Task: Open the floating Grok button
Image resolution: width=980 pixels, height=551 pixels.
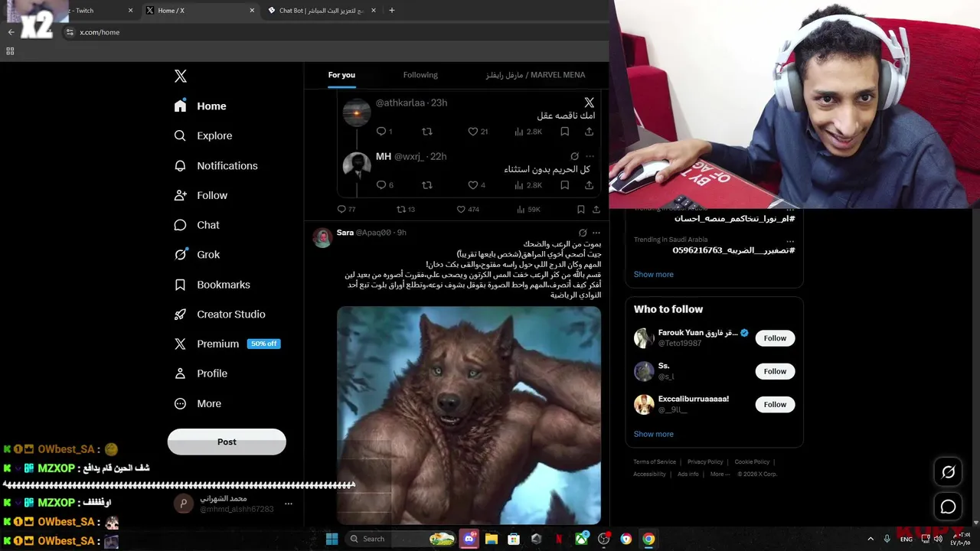Action: [x=948, y=472]
